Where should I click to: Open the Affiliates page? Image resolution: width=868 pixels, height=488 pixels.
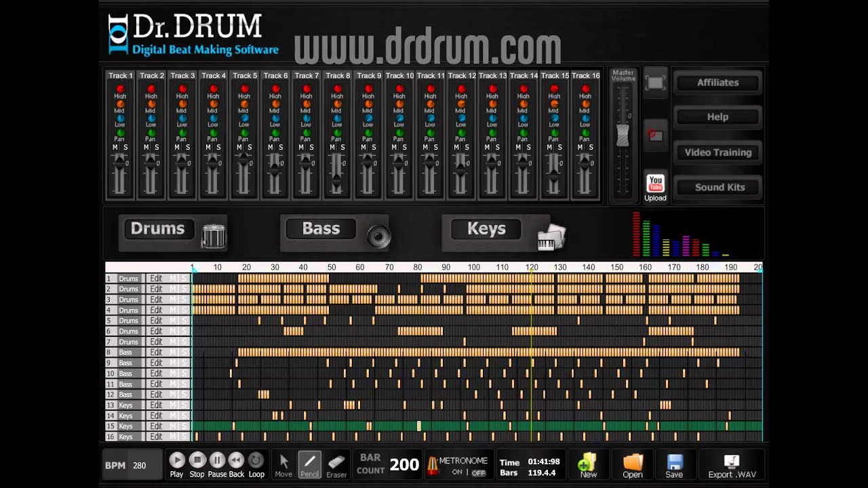pyautogui.click(x=718, y=83)
